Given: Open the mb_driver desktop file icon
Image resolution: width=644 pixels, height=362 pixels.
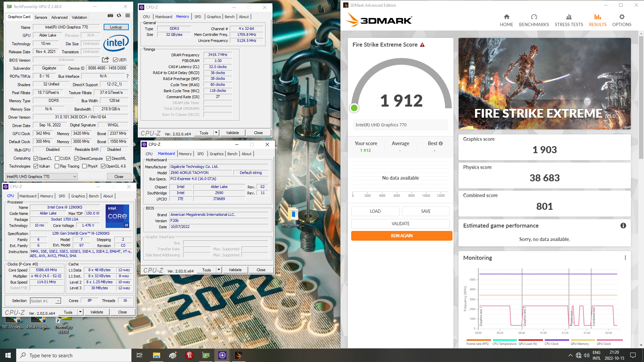Looking at the screenshot, I should [293, 217].
